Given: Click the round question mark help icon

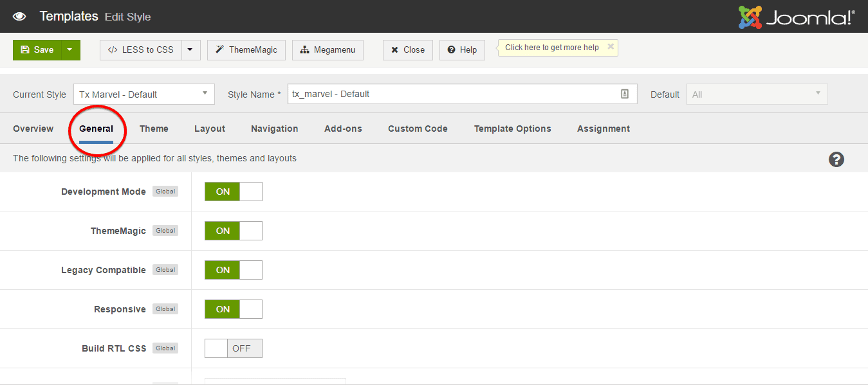Looking at the screenshot, I should (836, 159).
